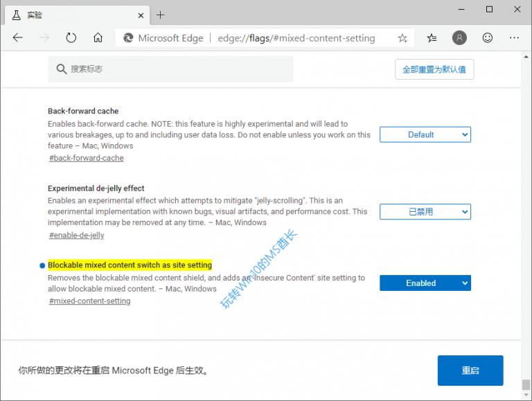Go back to the previous page
The width and height of the screenshot is (532, 401).
[17, 37]
